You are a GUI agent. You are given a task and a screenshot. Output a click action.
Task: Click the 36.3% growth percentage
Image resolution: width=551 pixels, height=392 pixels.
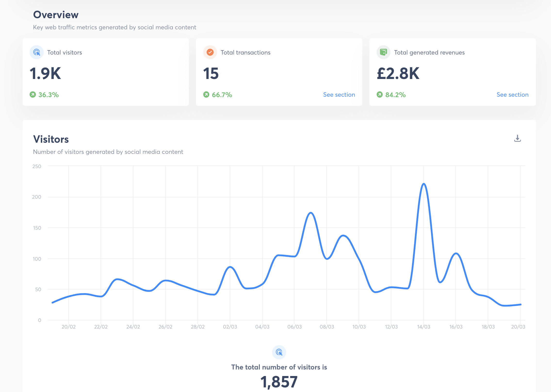point(49,95)
